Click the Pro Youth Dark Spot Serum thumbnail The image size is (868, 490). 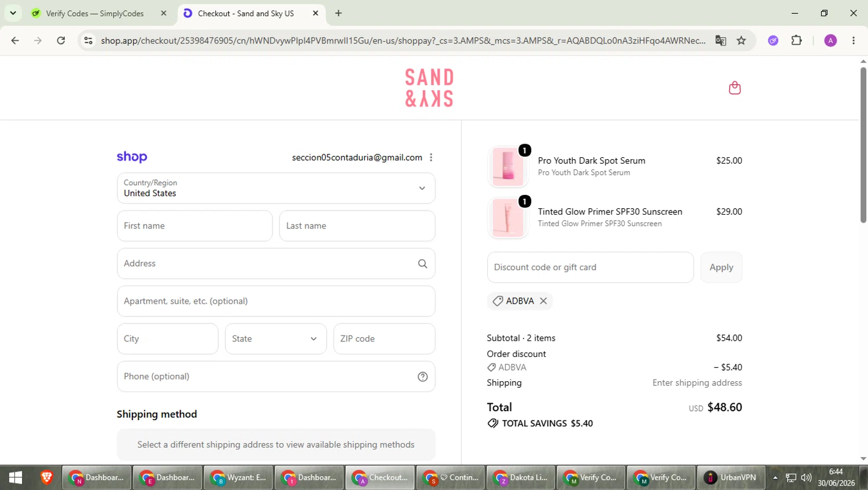coord(507,167)
